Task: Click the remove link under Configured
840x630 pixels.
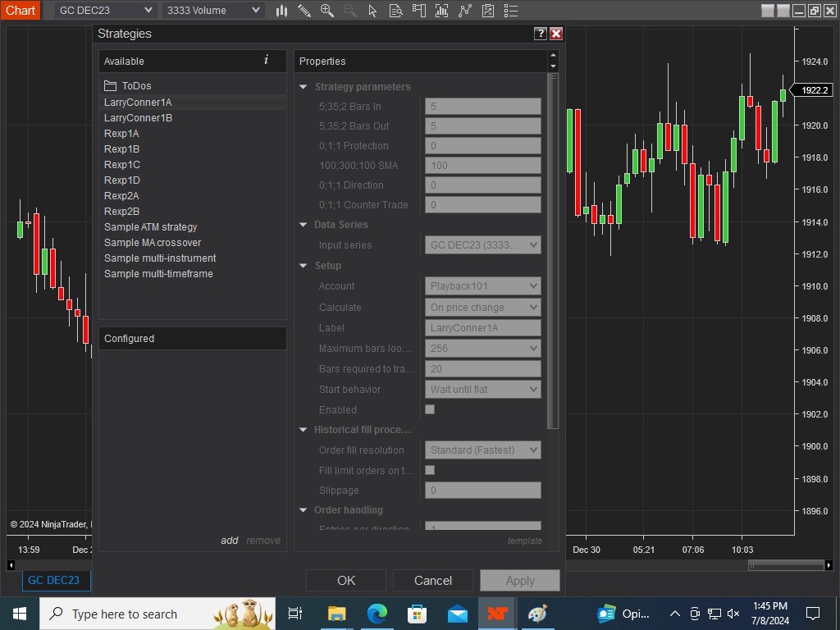Action: [263, 541]
